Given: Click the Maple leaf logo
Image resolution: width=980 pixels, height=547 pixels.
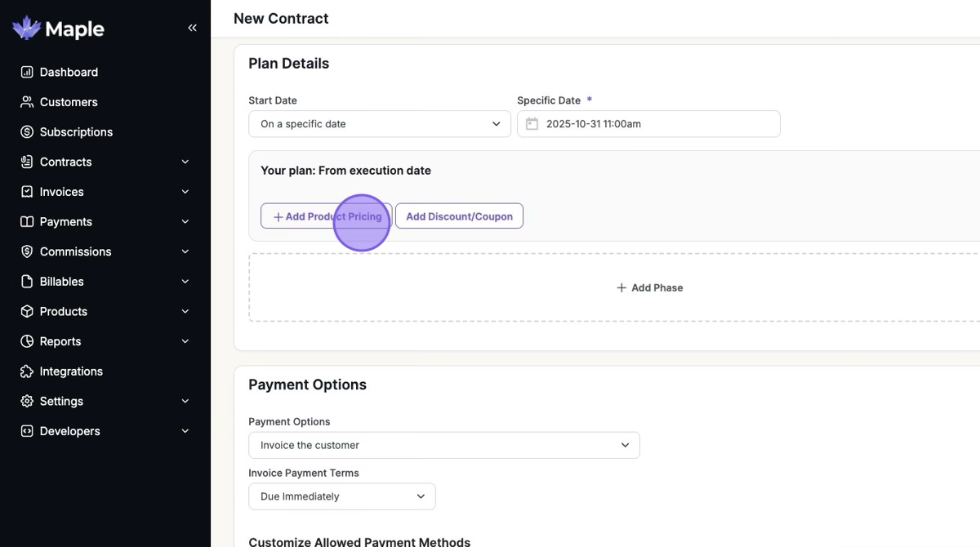Looking at the screenshot, I should [x=27, y=29].
